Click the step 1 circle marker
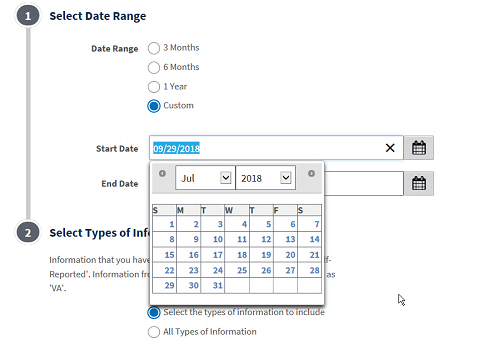Screen dimensions: 493x360 (x=28, y=16)
